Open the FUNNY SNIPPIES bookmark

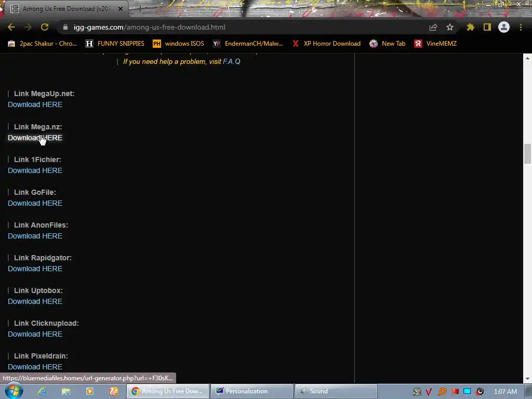[115, 44]
